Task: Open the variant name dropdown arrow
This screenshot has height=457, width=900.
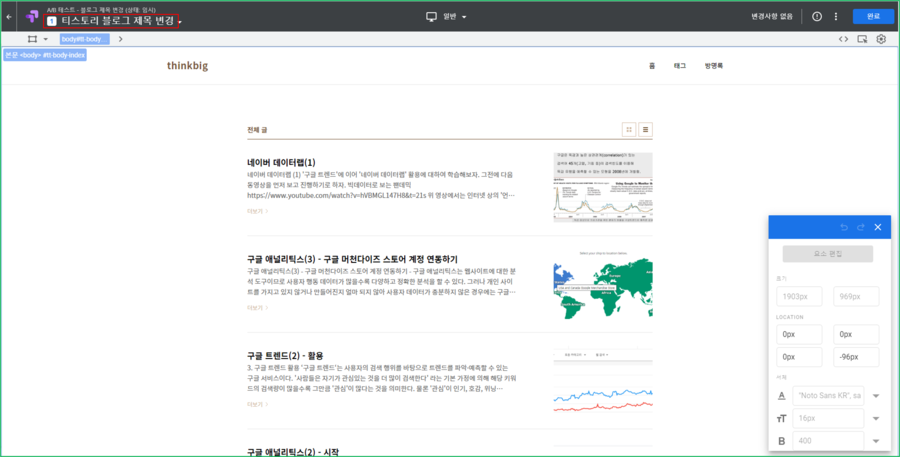Action: pos(180,23)
